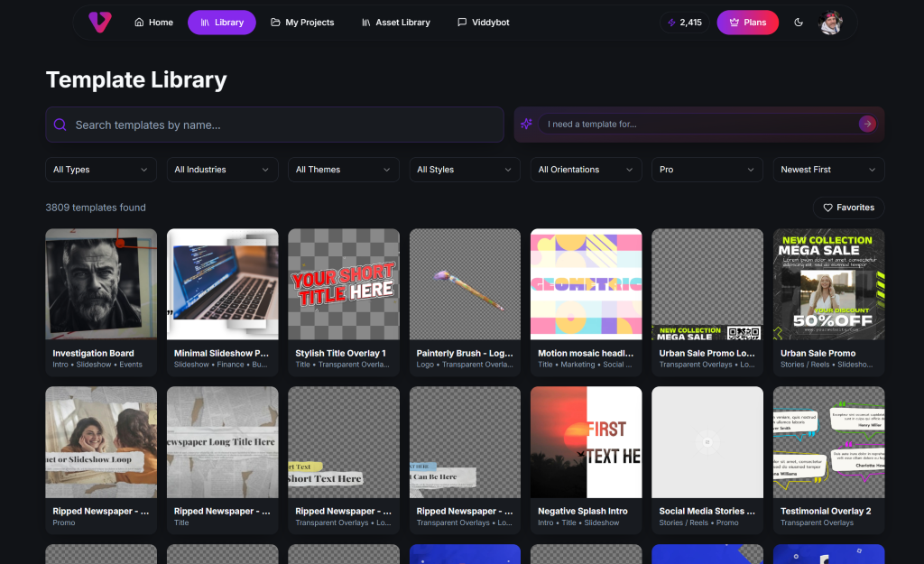The width and height of the screenshot is (924, 564).
Task: Open the Testimonial Overlay 2 thumbnail
Action: (x=828, y=442)
